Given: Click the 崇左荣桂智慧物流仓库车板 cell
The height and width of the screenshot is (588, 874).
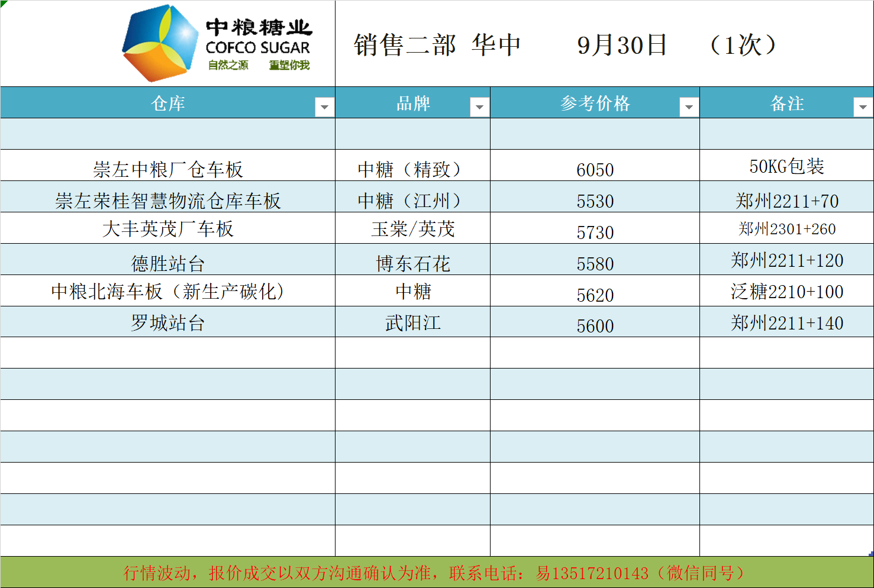Looking at the screenshot, I should coord(168,201).
